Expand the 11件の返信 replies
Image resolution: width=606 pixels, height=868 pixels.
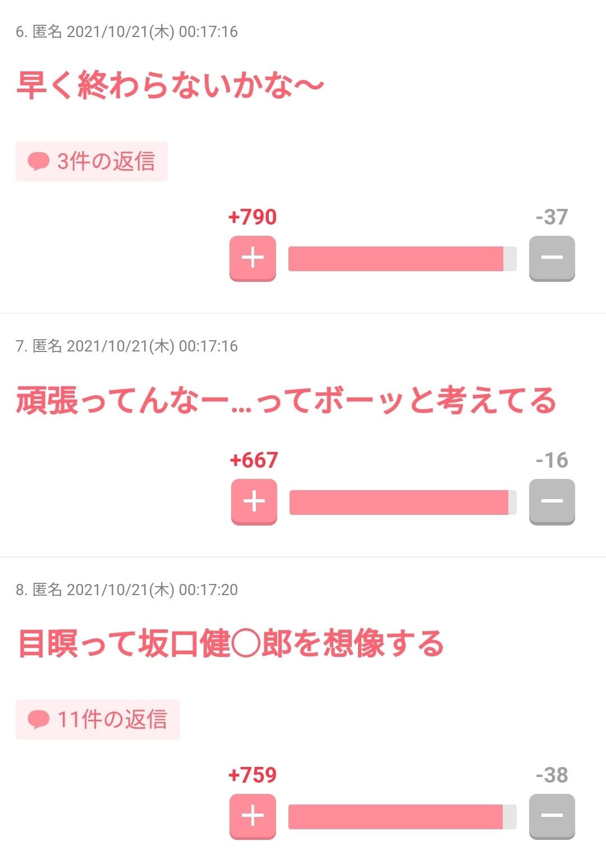pos(98,719)
